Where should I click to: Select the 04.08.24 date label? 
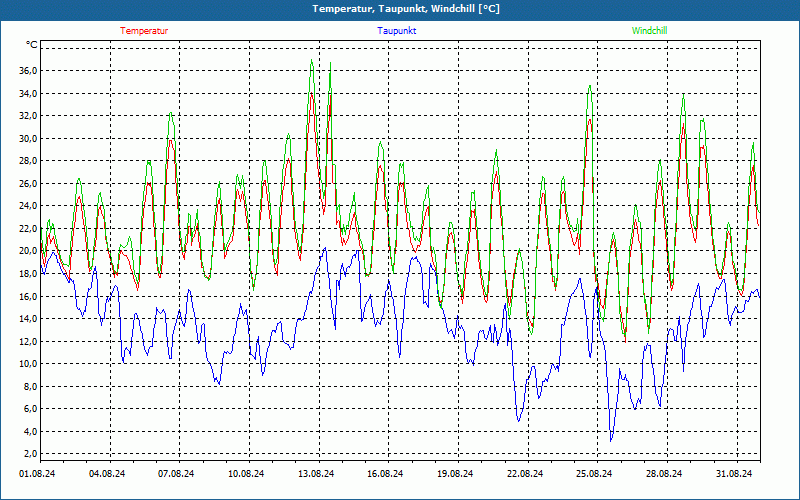click(x=107, y=473)
